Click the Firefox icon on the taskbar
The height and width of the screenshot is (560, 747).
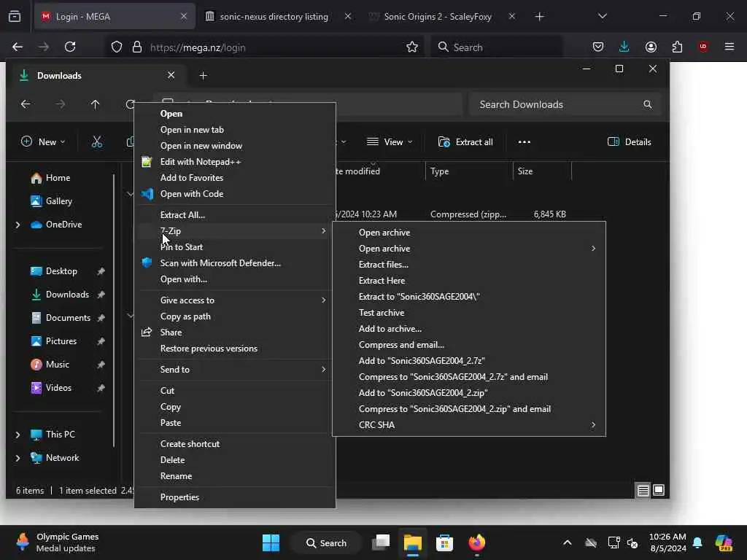point(476,542)
